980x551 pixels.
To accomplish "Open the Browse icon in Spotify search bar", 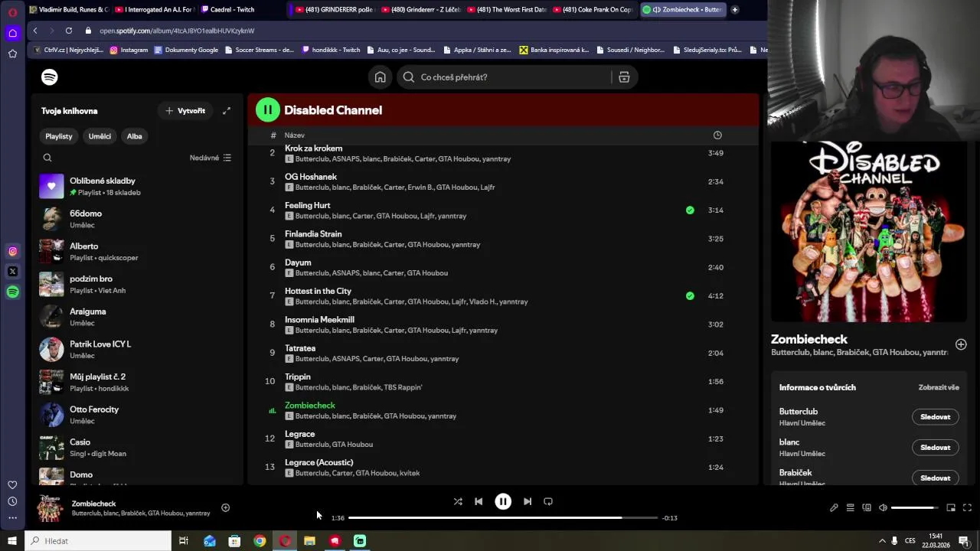I will pos(624,77).
